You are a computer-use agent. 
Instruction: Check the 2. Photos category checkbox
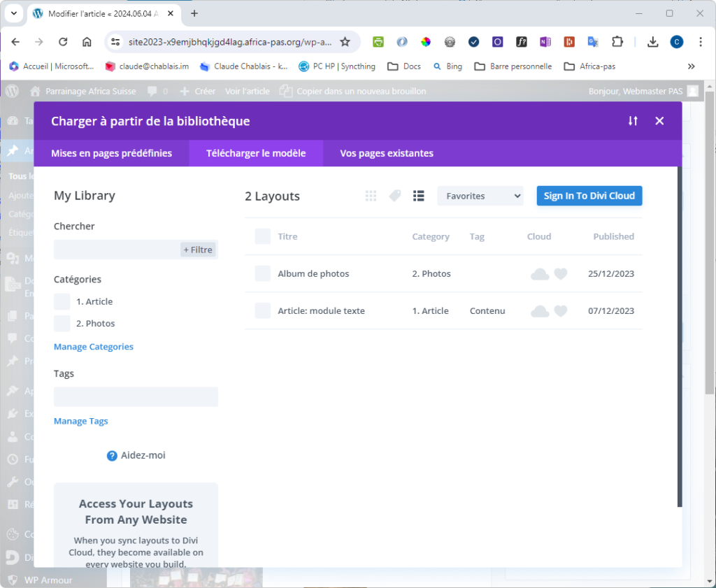point(62,323)
